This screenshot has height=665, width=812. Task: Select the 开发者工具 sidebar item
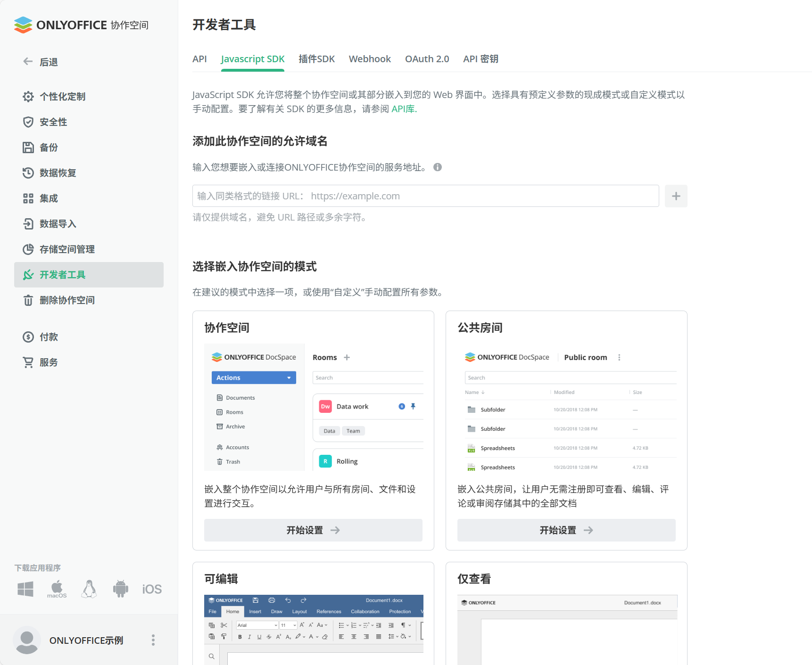click(89, 275)
